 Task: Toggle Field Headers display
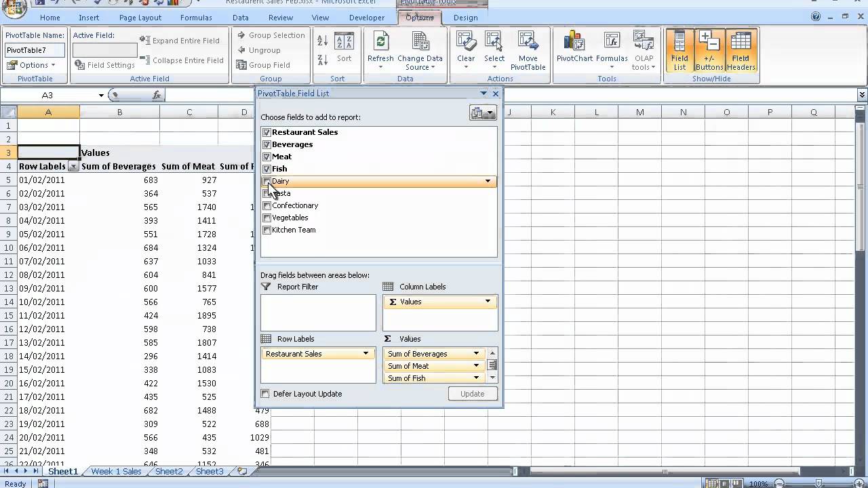click(741, 50)
